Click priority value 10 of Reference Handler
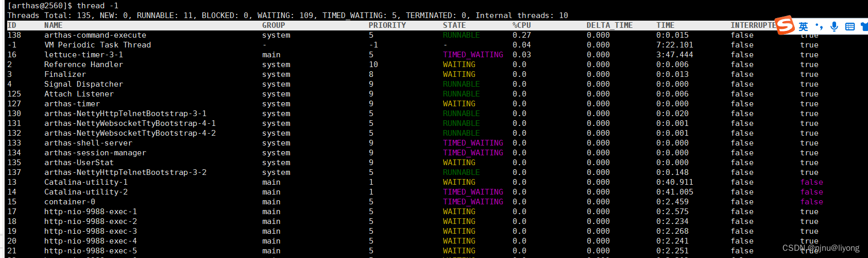The height and width of the screenshot is (258, 868). 373,64
